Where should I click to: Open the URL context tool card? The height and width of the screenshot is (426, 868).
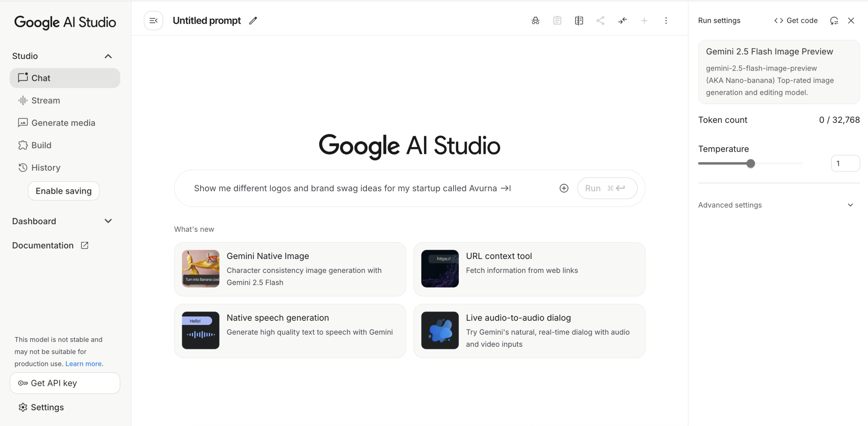tap(529, 269)
